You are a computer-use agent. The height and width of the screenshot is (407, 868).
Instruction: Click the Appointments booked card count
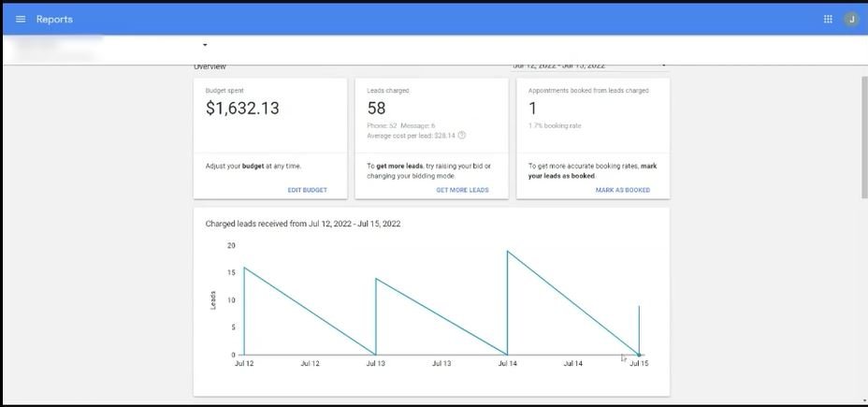click(x=532, y=108)
